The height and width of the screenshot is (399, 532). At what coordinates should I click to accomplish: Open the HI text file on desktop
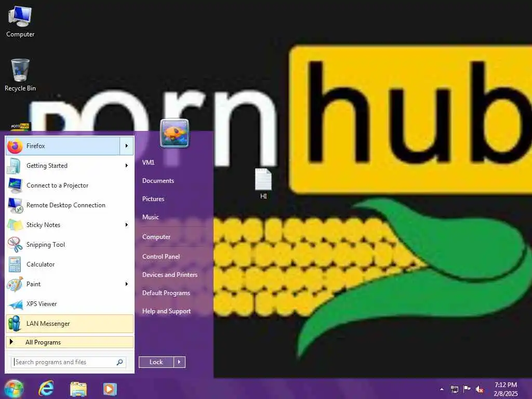tap(263, 183)
